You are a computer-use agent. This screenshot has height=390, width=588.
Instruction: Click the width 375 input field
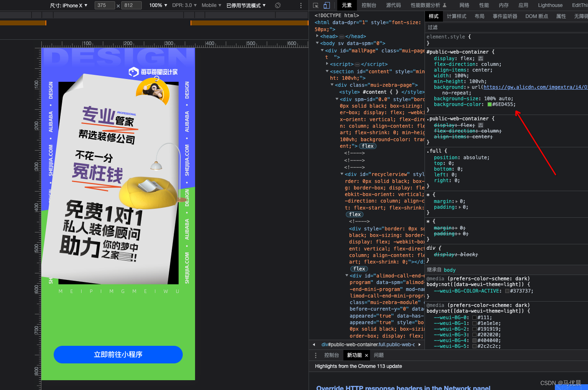(x=105, y=5)
